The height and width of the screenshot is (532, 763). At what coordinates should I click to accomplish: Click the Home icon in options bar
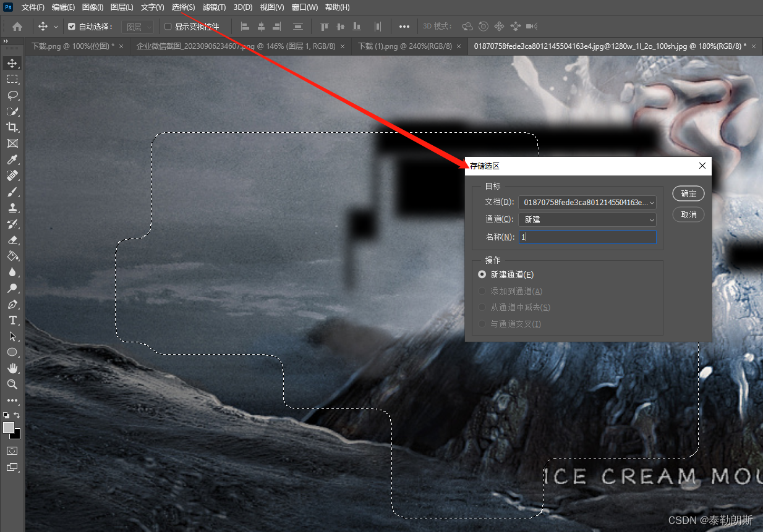17,27
